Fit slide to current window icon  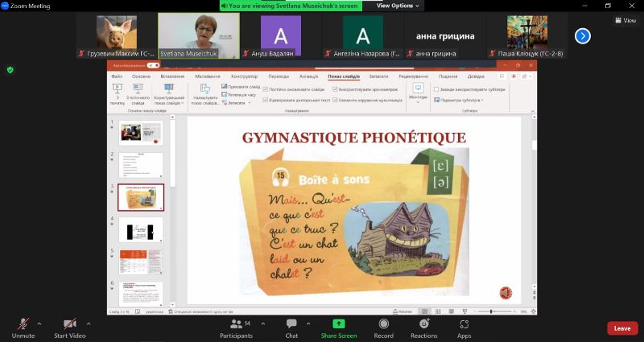534,311
